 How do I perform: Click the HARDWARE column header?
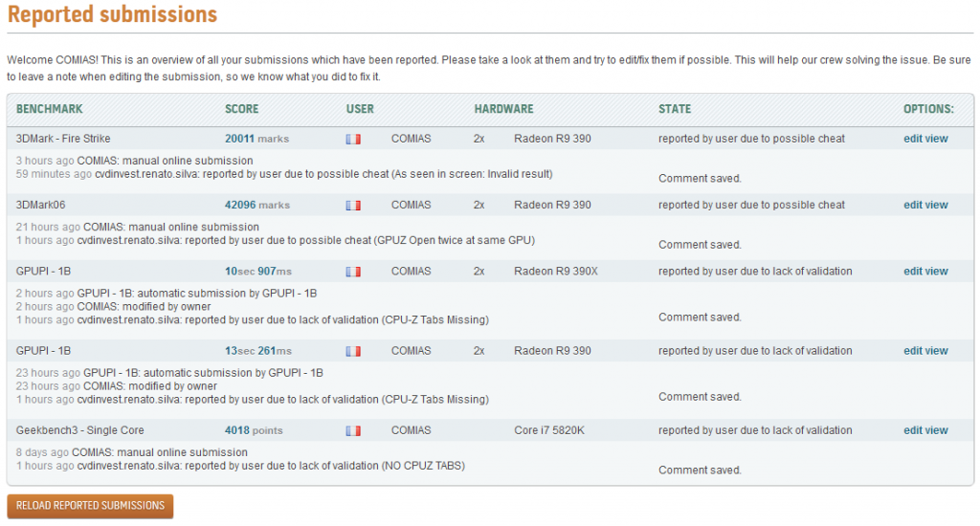(503, 109)
